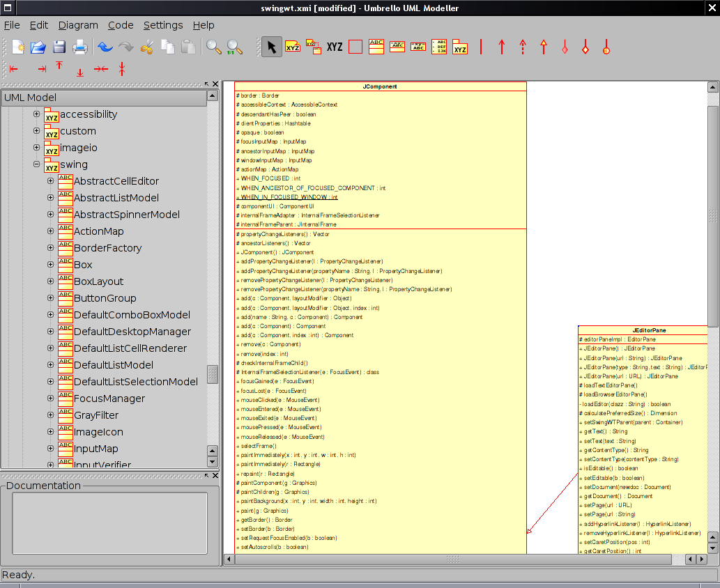
Task: Select the Anchor note tool
Action: (314, 47)
